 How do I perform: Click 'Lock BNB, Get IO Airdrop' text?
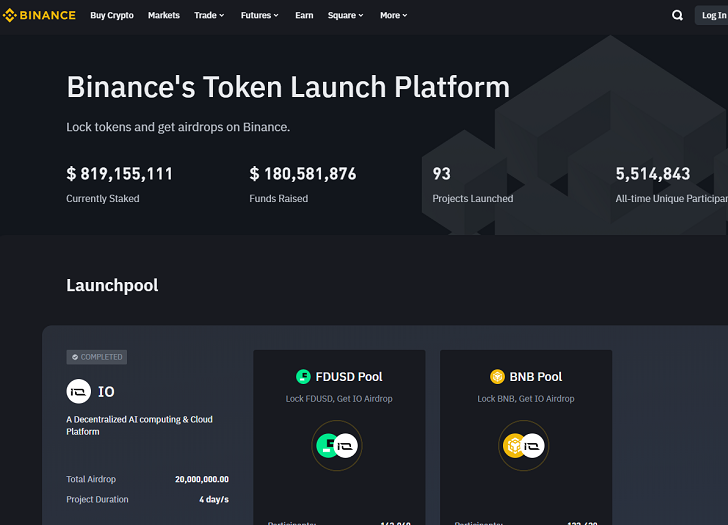coord(526,399)
